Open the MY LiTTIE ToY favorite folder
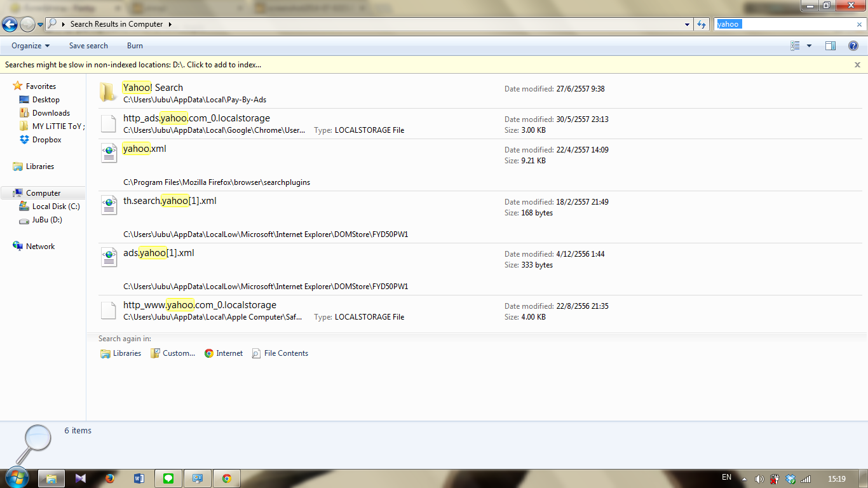The image size is (868, 488). point(58,126)
